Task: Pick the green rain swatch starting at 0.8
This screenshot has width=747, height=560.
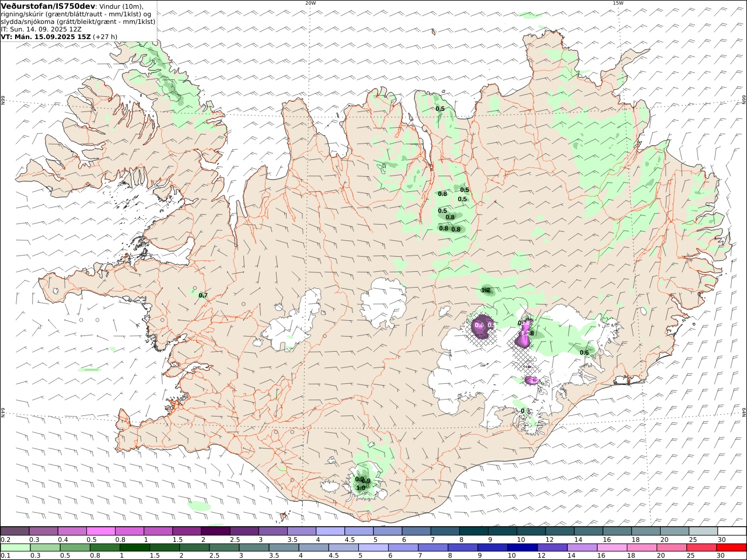Action: pos(105,547)
